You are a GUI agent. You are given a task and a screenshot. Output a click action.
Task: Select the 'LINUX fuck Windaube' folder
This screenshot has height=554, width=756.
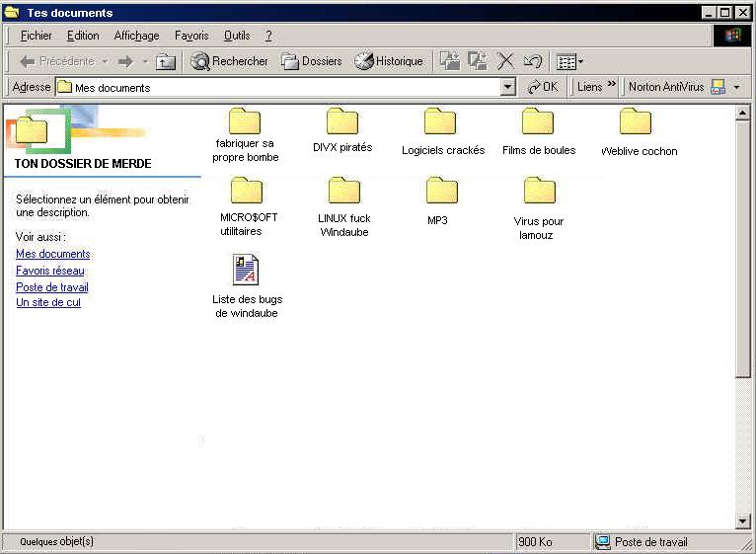pos(344,207)
